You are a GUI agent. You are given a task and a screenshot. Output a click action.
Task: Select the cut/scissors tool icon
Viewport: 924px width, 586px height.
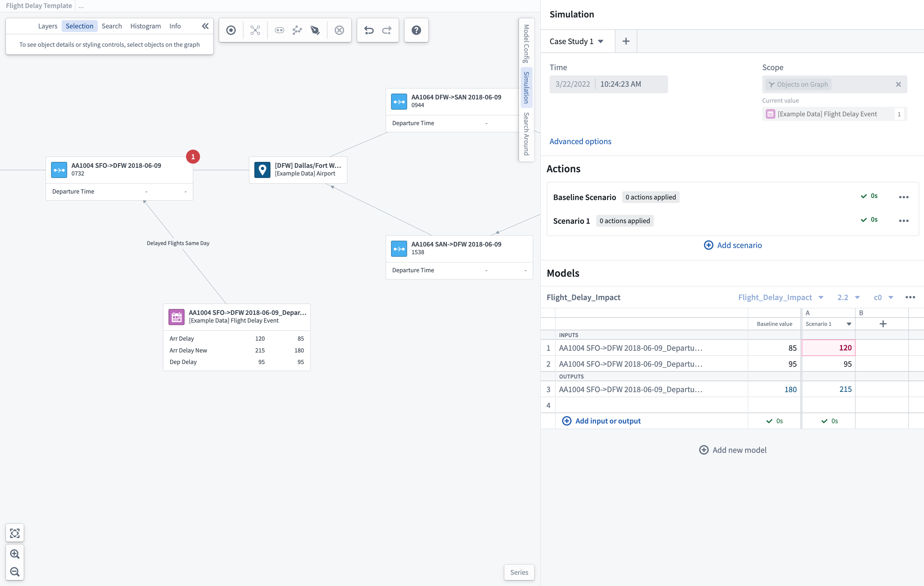255,30
